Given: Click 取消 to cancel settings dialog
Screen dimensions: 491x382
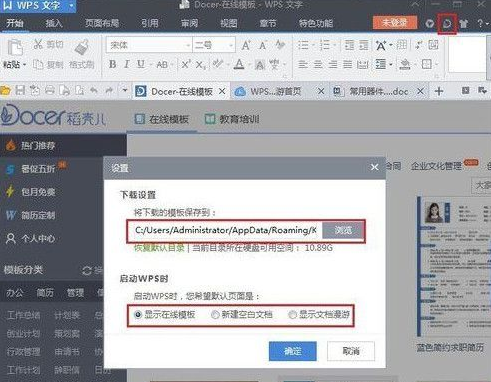Looking at the screenshot, I should (351, 351).
